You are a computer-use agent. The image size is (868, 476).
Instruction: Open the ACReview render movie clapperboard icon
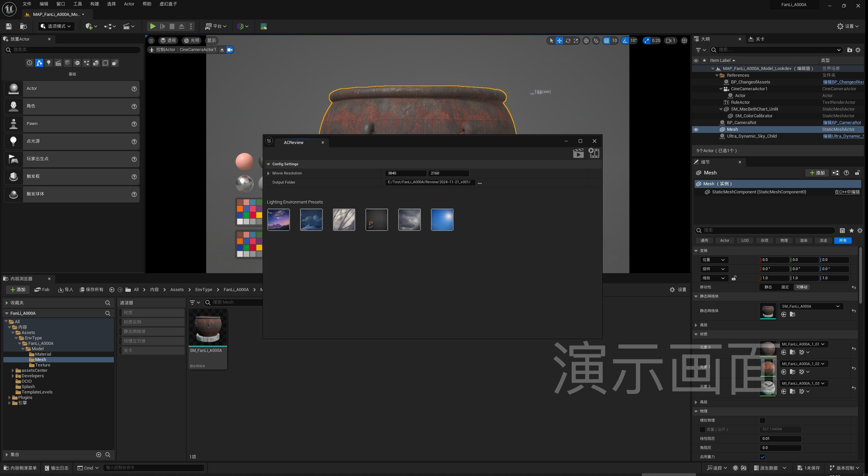[x=578, y=153]
